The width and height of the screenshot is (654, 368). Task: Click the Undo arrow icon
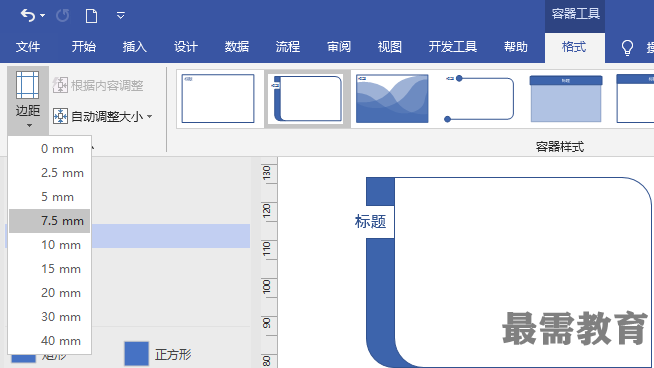pos(28,16)
